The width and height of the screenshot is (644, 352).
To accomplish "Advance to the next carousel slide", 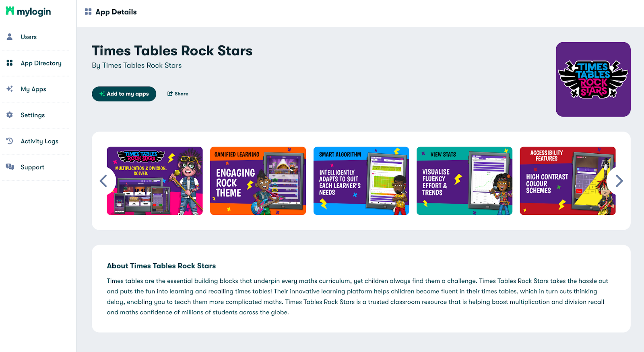I will tap(619, 181).
